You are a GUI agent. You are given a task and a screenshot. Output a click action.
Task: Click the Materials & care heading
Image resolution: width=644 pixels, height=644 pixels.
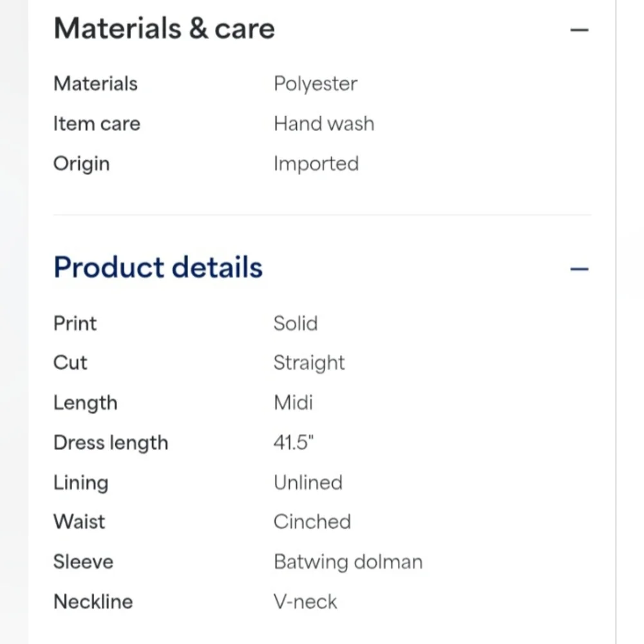(x=164, y=29)
